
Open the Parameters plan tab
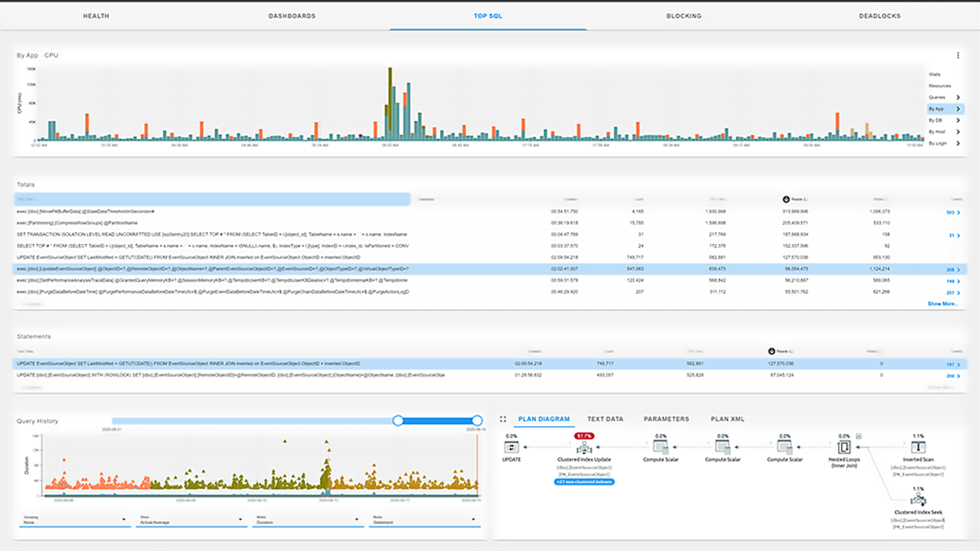point(666,419)
